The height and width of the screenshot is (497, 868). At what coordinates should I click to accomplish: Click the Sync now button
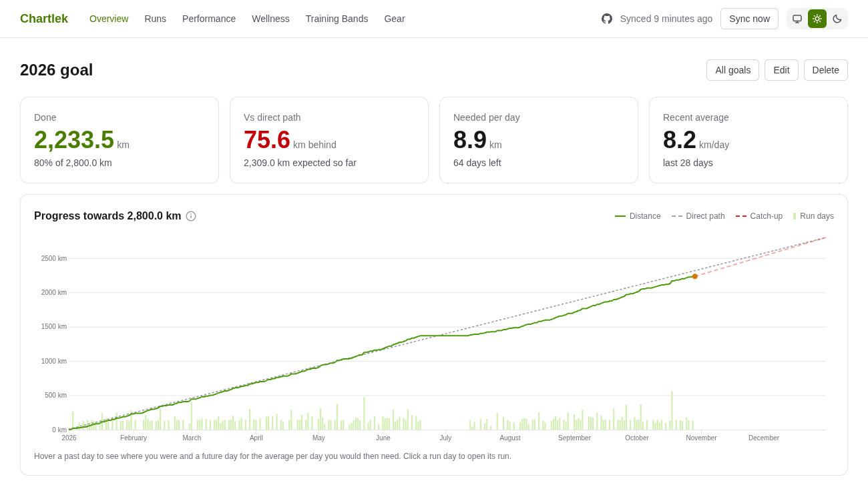(x=749, y=19)
